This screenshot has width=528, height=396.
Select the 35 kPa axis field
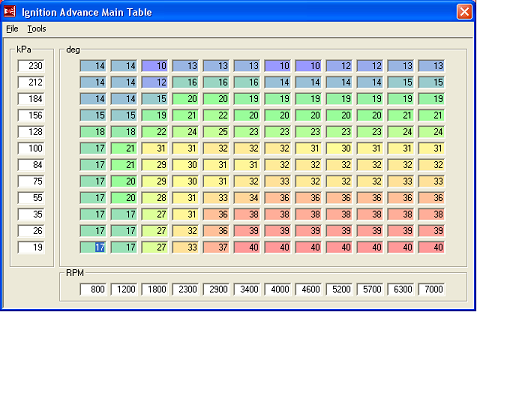coord(31,214)
